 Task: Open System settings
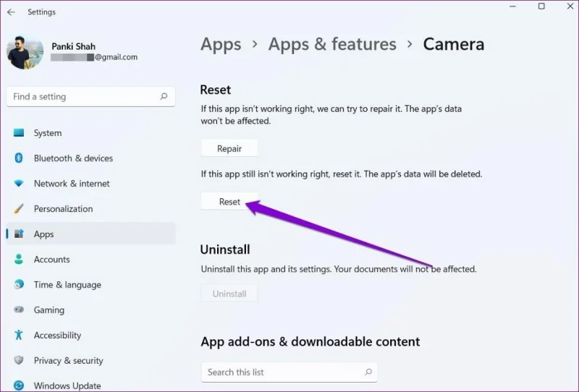pyautogui.click(x=91, y=133)
